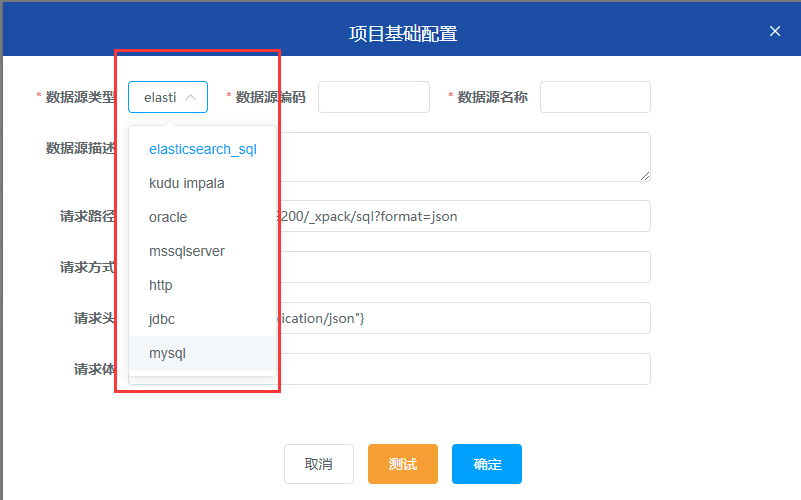
Task: Select the jdbc data source type
Action: 162,319
